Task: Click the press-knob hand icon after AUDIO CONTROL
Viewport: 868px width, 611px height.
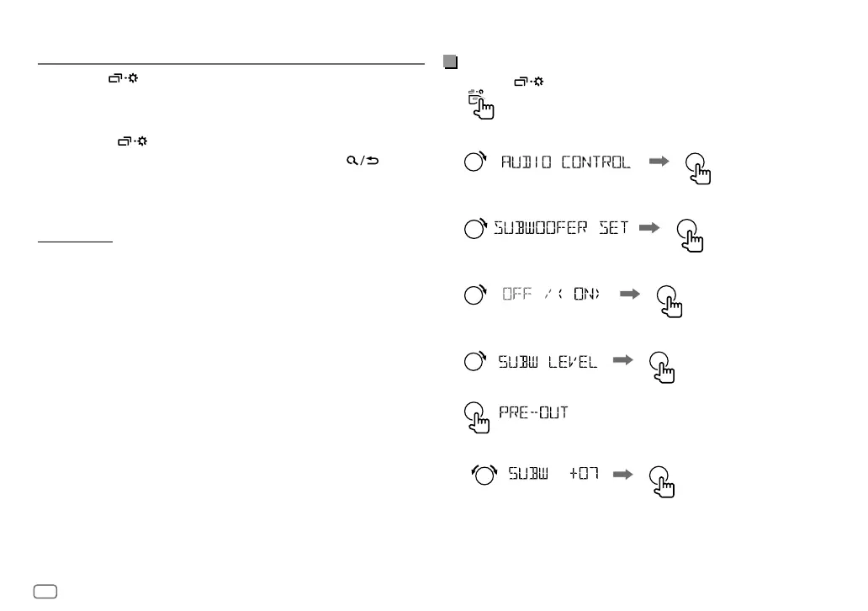Action: coord(698,168)
